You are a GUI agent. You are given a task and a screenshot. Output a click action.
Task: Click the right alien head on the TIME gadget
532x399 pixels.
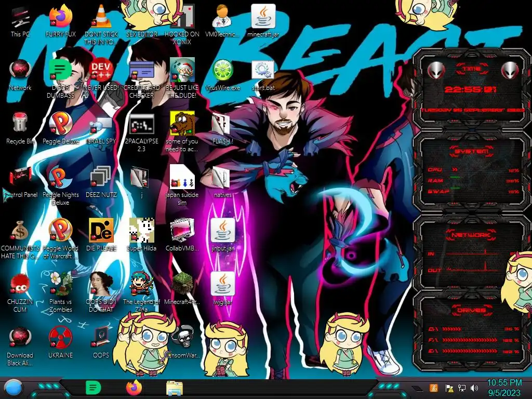(510, 70)
